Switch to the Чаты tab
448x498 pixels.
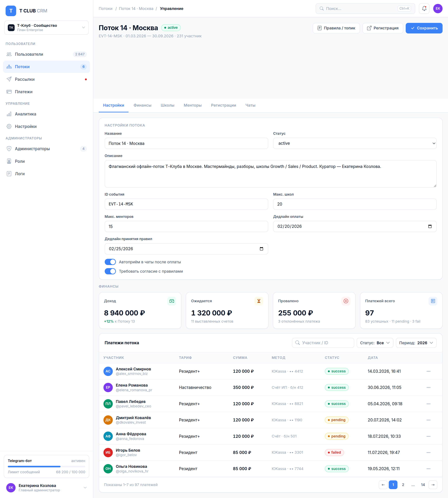[x=250, y=105]
